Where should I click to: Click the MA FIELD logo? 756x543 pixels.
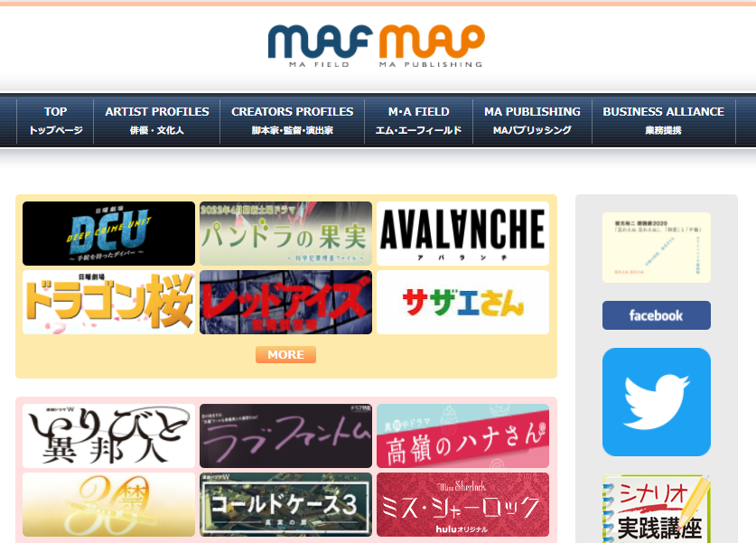321,46
